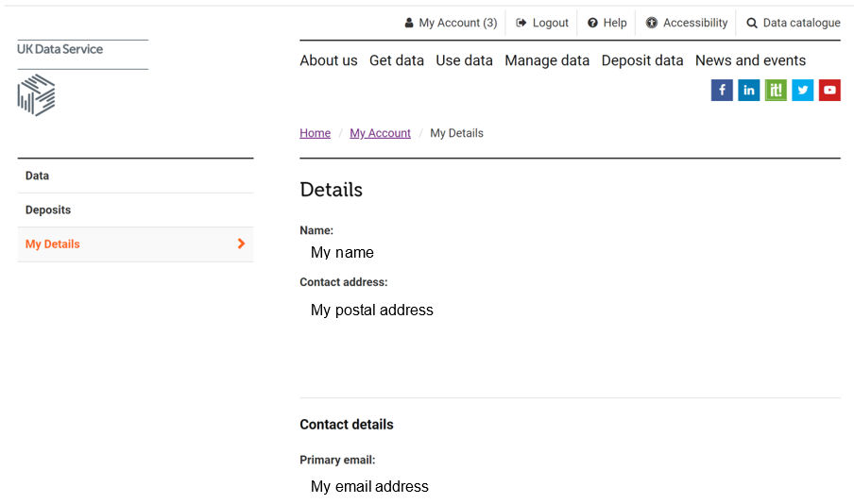Click the Home breadcrumb link
Viewport: 854px width, 504px height.
pos(315,133)
